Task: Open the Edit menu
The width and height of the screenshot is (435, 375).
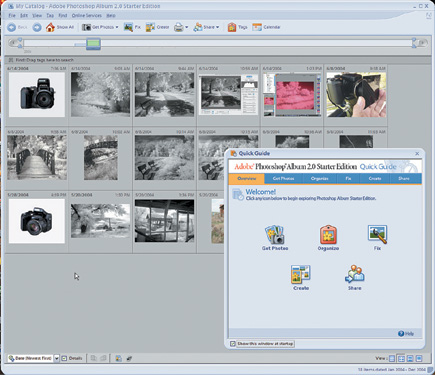Action: pyautogui.click(x=24, y=16)
